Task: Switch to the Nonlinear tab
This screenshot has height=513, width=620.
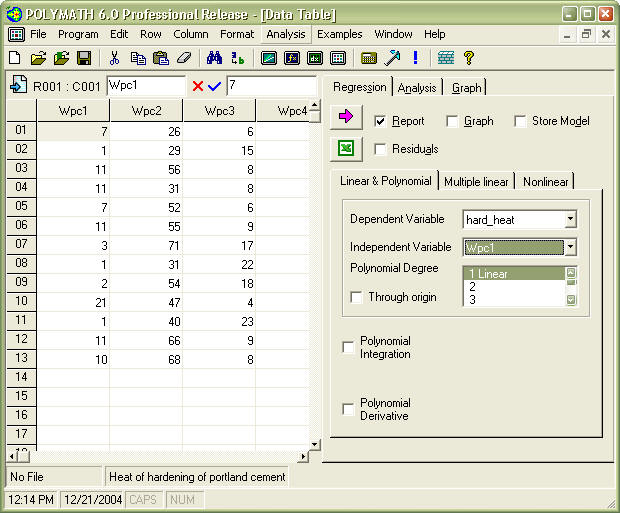Action: 546,182
